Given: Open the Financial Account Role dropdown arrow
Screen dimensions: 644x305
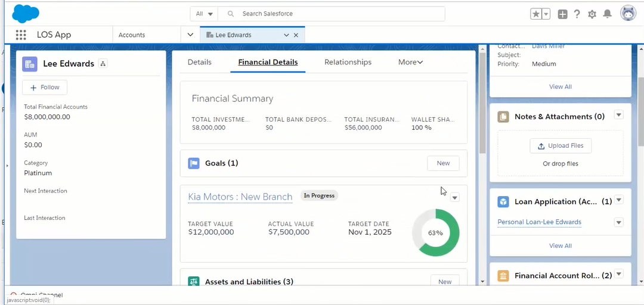Looking at the screenshot, I should (619, 274).
